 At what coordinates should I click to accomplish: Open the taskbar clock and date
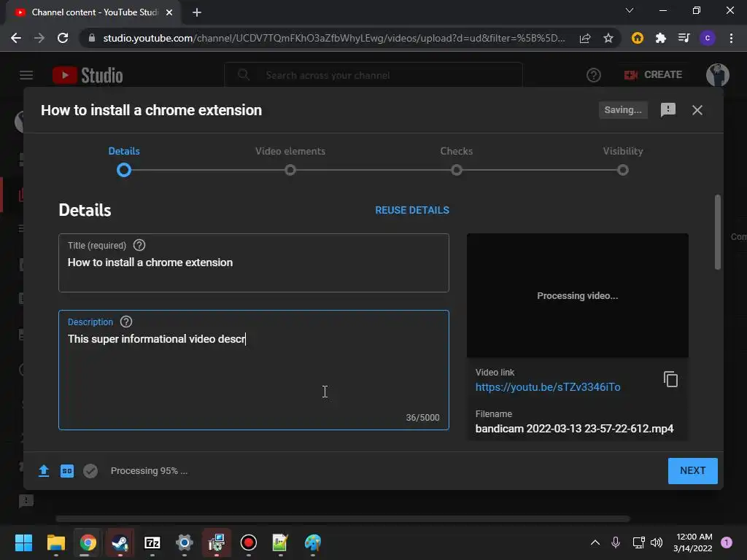pos(693,542)
